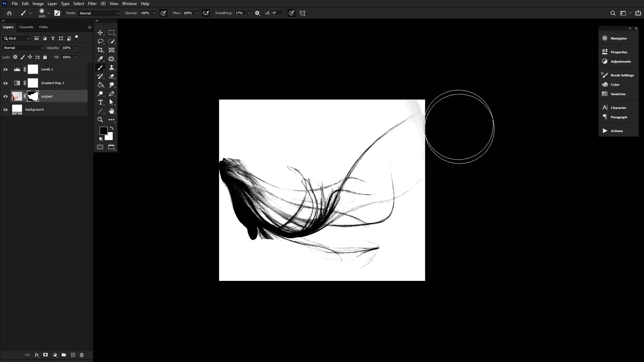Delete layer with the trash icon
The image size is (644, 362).
82,355
